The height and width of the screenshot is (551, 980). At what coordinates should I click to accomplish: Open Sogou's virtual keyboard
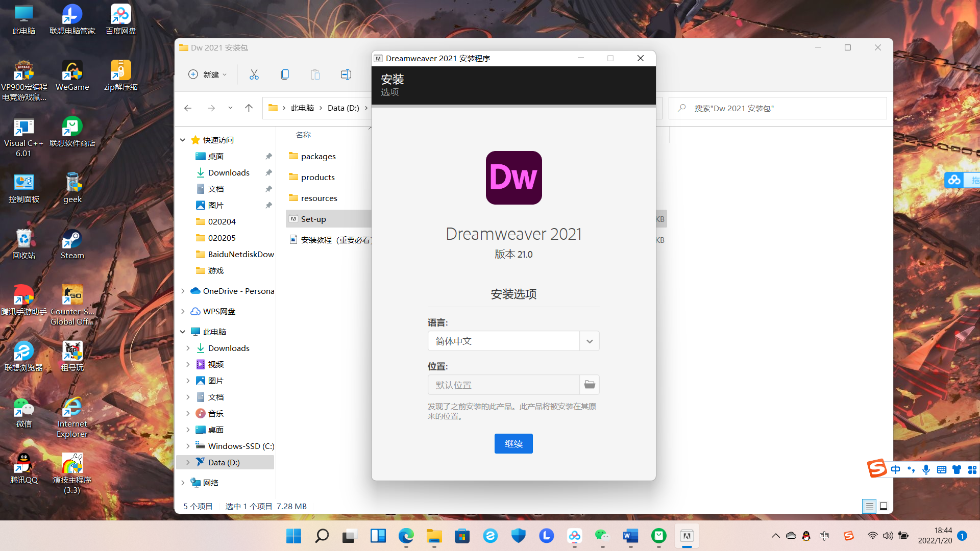941,469
